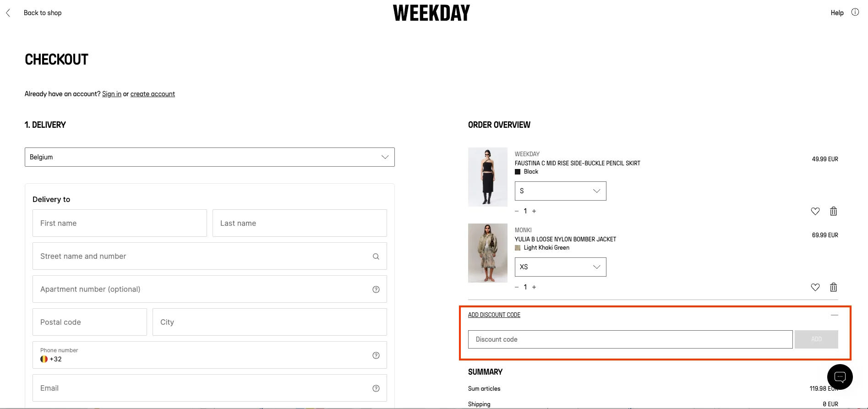Viewport: 868px width, 409px height.
Task: Open the delivery country dropdown
Action: (x=209, y=157)
